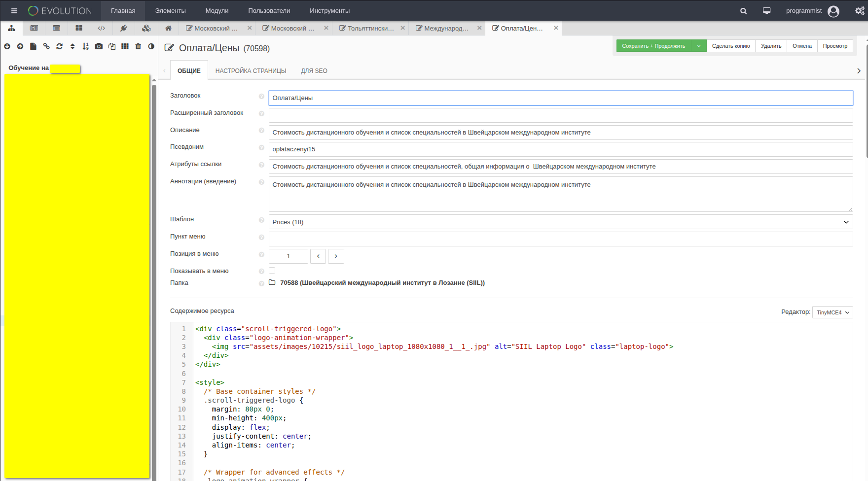Go to the home dashboard tab icon
868x481 pixels.
click(168, 28)
